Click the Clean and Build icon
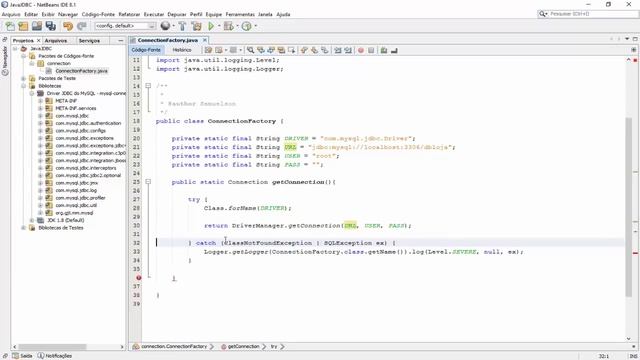The image size is (640, 360). (x=196, y=26)
